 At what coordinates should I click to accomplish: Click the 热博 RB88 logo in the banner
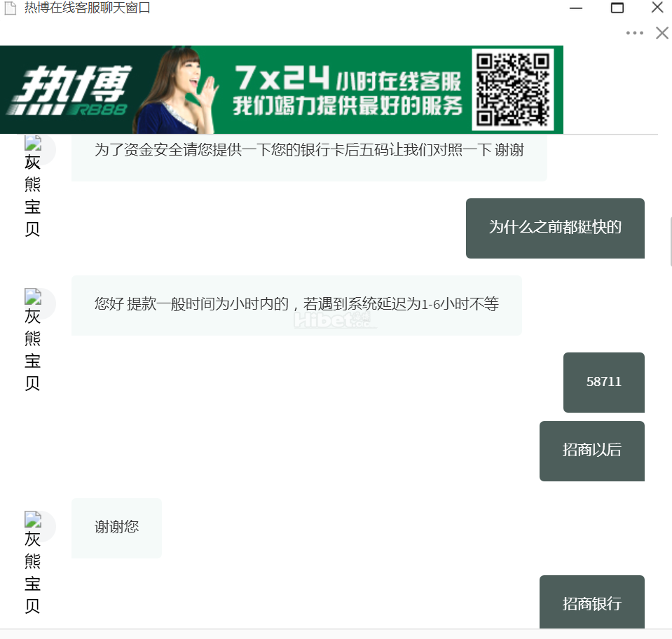[x=67, y=91]
